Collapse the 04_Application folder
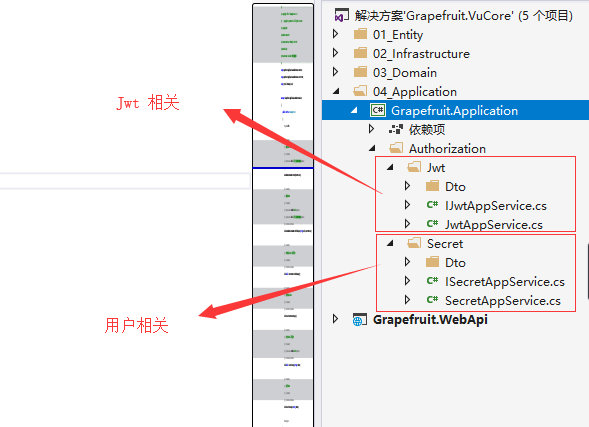Image resolution: width=589 pixels, height=427 pixels. click(x=336, y=91)
